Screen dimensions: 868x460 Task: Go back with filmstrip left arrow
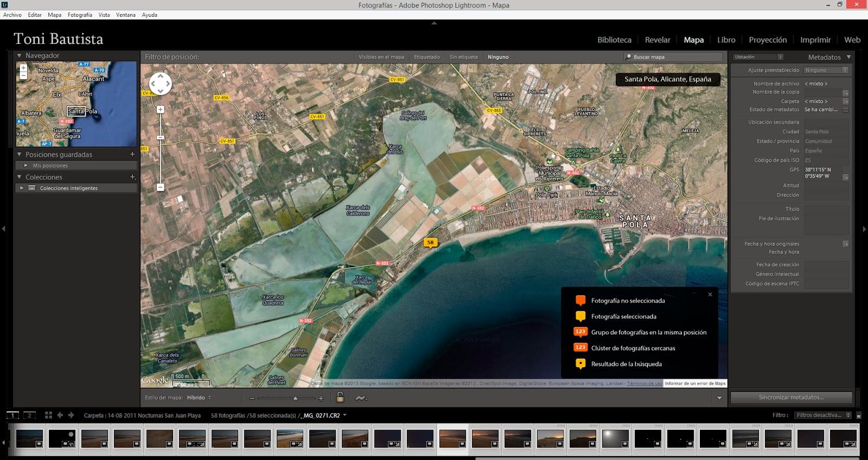point(60,415)
